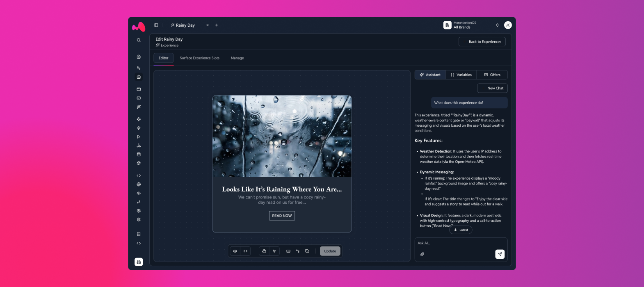Select the hand pan tool

pos(264,251)
